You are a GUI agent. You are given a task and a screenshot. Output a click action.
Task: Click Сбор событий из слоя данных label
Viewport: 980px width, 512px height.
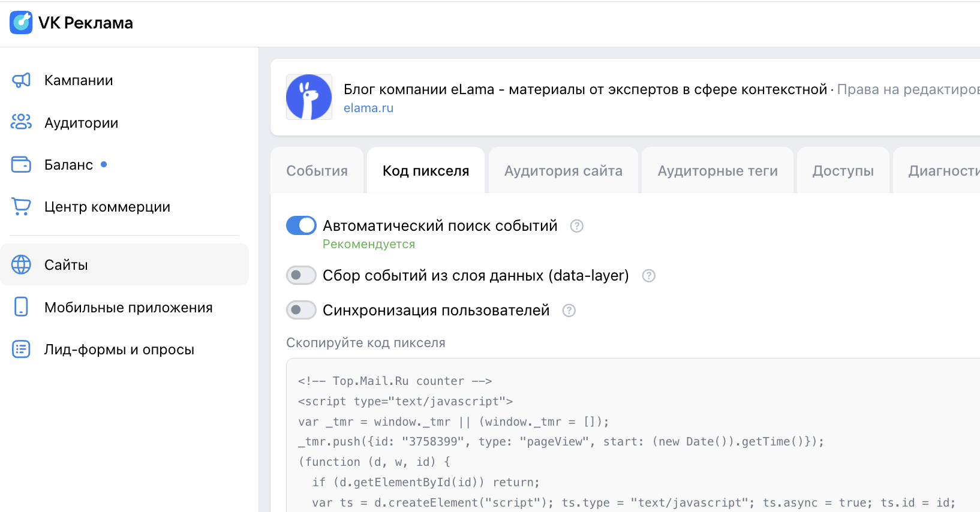[x=476, y=276]
